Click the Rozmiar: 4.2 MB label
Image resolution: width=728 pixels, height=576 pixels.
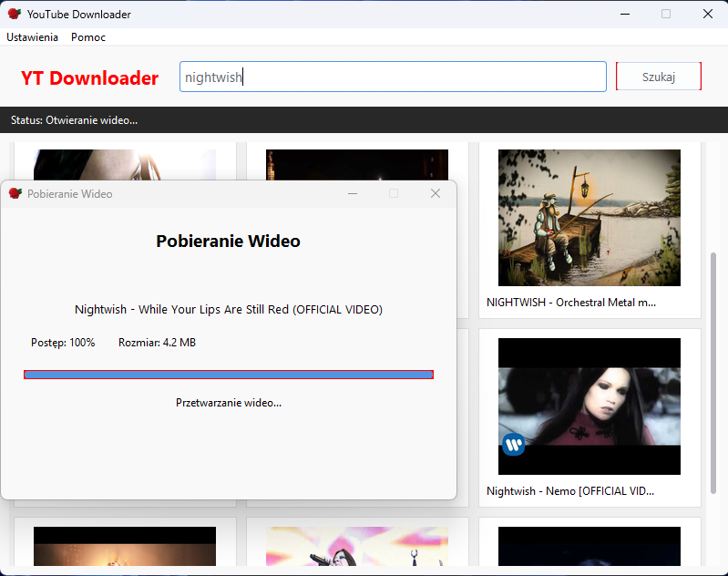click(157, 343)
